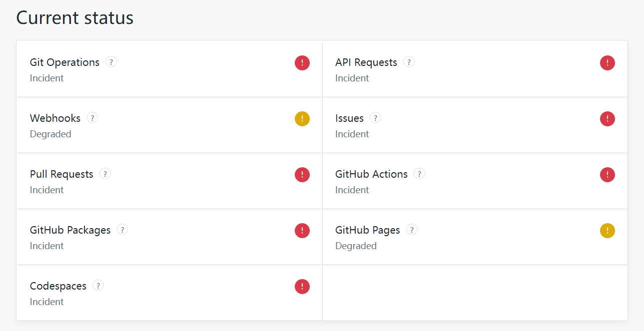This screenshot has height=331, width=644.
Task: Click the help icon beside GitHub Packages
Action: click(x=122, y=230)
